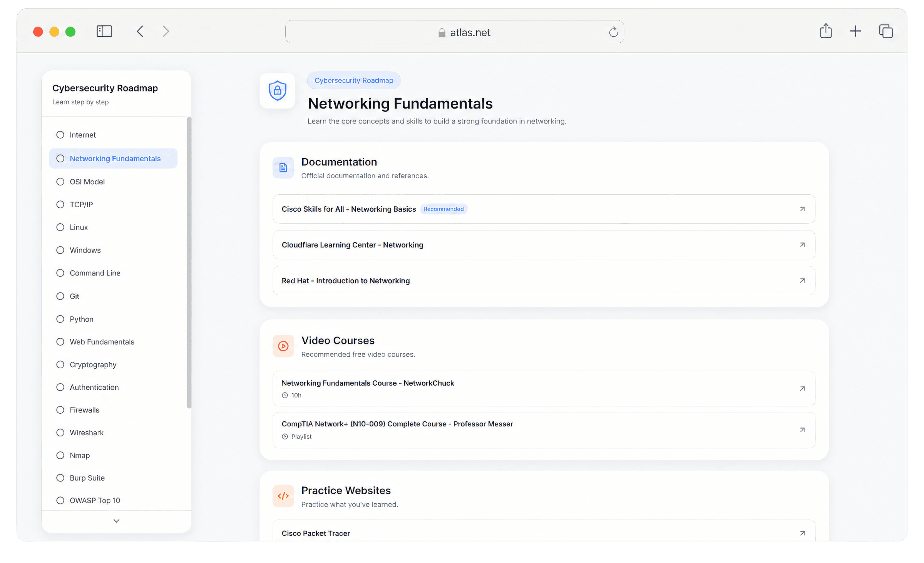Toggle the Git completion circle
924x563 pixels.
click(60, 296)
